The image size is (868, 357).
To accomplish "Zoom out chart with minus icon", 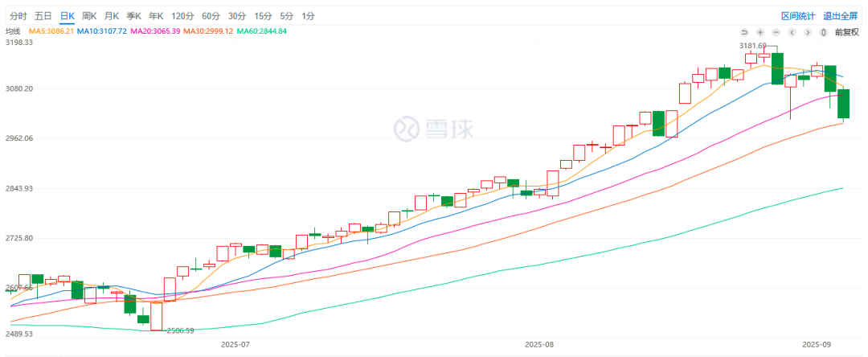I will pos(776,32).
